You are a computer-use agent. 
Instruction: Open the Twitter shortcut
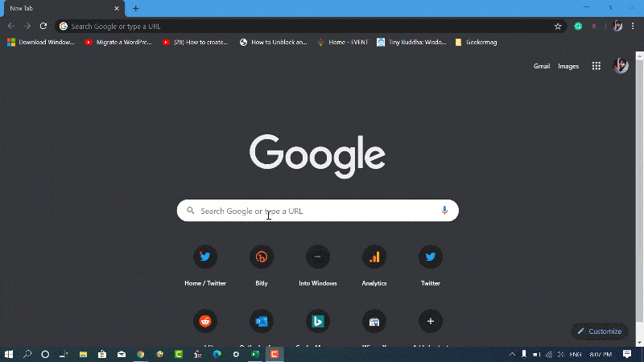[431, 265]
